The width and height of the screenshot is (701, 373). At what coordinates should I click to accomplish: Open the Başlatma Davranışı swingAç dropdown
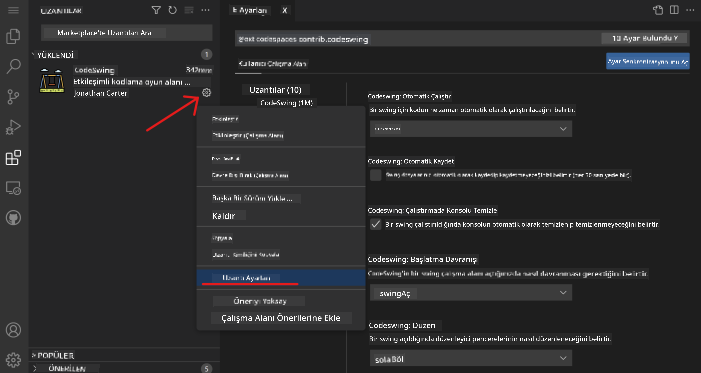click(x=471, y=293)
